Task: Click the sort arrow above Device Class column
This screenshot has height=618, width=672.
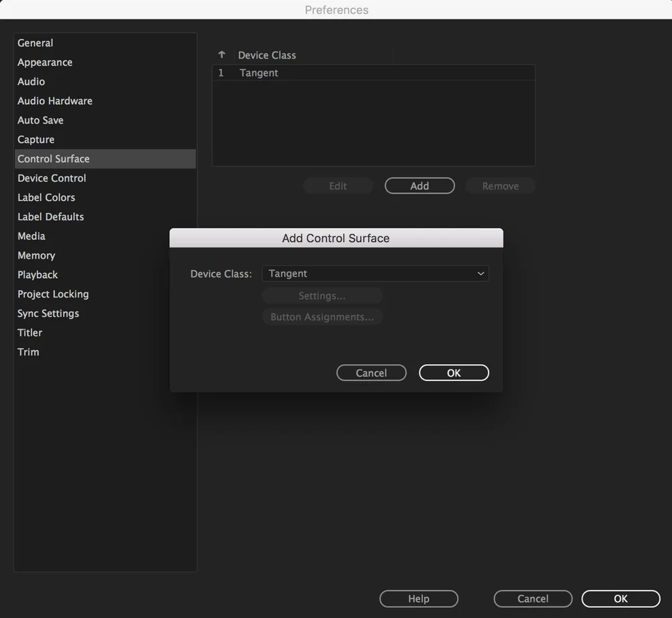Action: click(x=222, y=54)
